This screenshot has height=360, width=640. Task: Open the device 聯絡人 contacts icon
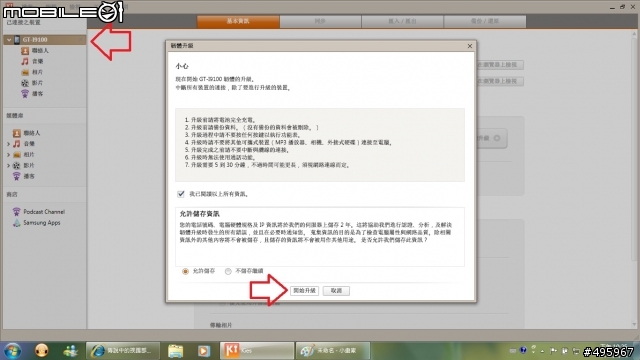pos(25,51)
